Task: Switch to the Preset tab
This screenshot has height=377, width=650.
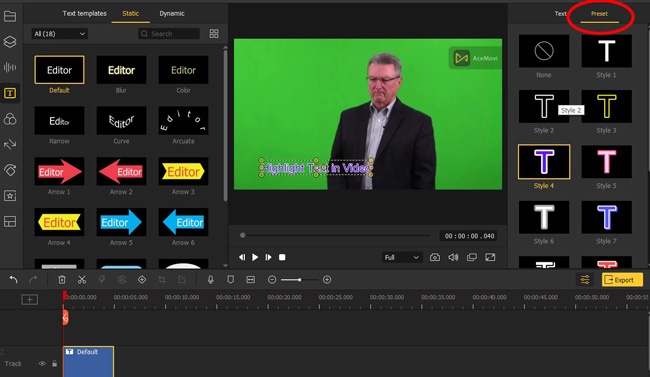Action: tap(599, 14)
